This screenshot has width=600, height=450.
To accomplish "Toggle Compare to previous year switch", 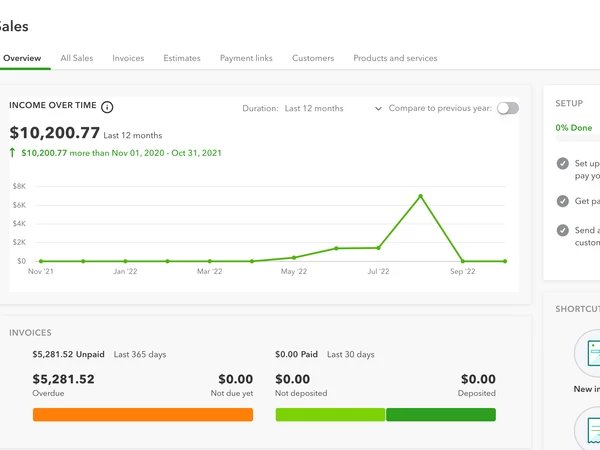I will tap(507, 108).
